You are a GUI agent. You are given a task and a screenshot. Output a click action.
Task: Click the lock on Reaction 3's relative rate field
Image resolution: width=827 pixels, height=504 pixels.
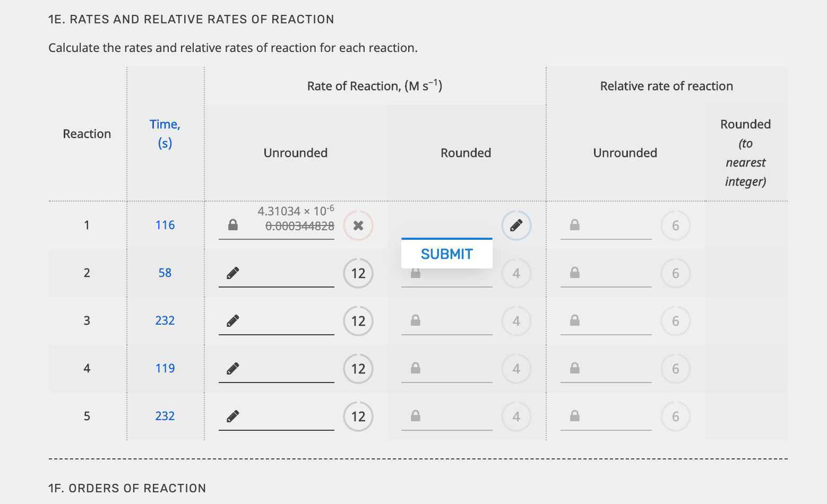pos(574,320)
